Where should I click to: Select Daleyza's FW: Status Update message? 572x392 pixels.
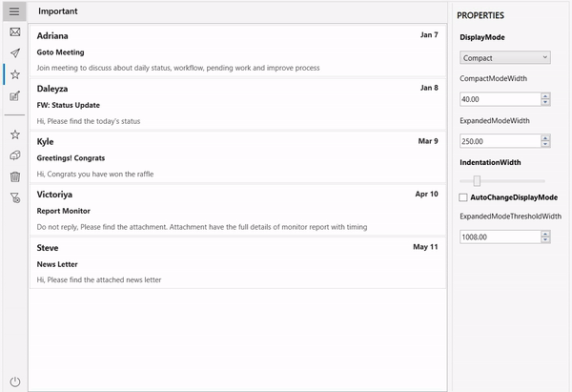(x=236, y=104)
